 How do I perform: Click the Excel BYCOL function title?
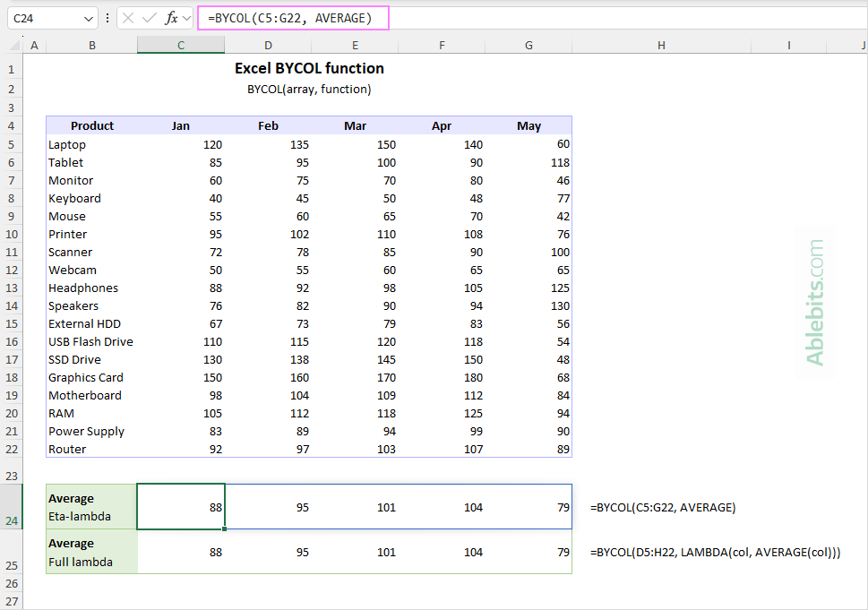(x=309, y=68)
